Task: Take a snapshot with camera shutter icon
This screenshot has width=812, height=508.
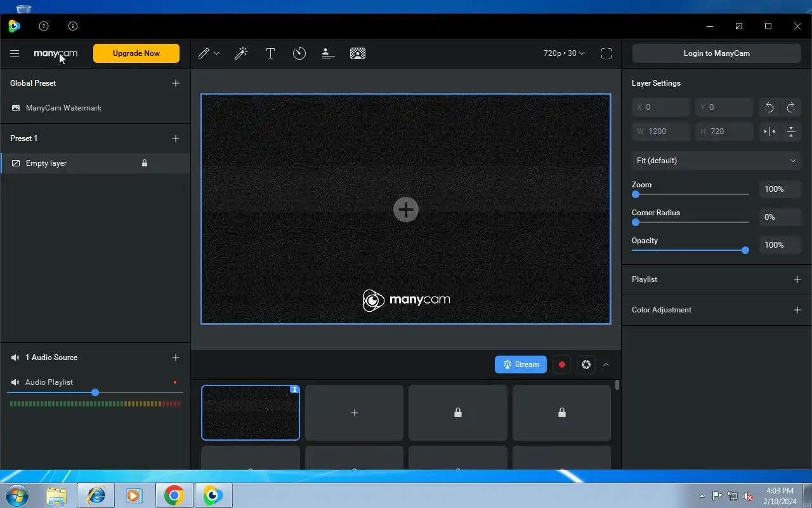Action: coord(586,364)
